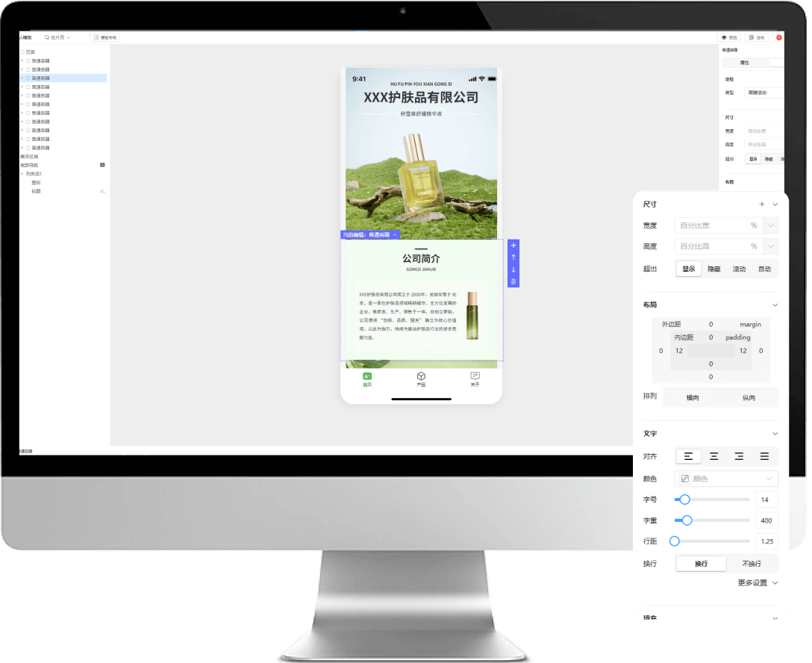Image resolution: width=812 pixels, height=663 pixels.
Task: Click the 模板市场 button in top bar
Action: coord(105,37)
